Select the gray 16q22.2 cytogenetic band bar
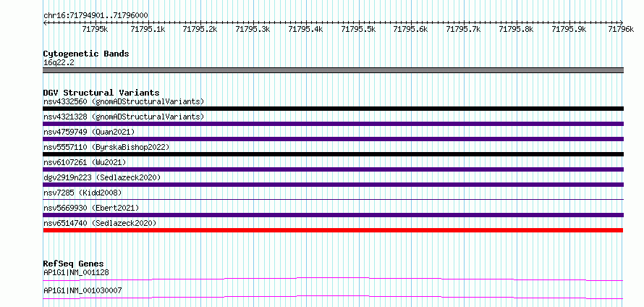Viewport: 644px width, 307px height. coord(334,70)
